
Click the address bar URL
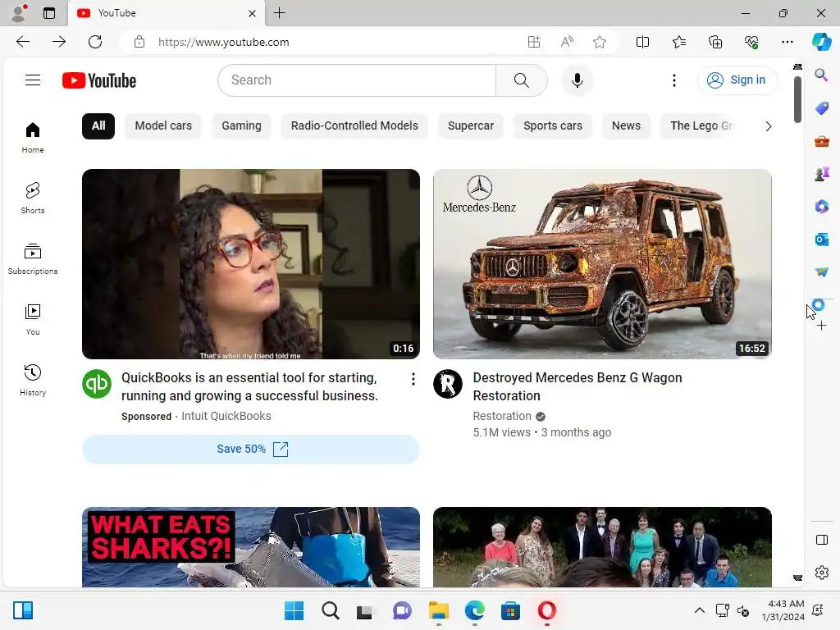(223, 42)
